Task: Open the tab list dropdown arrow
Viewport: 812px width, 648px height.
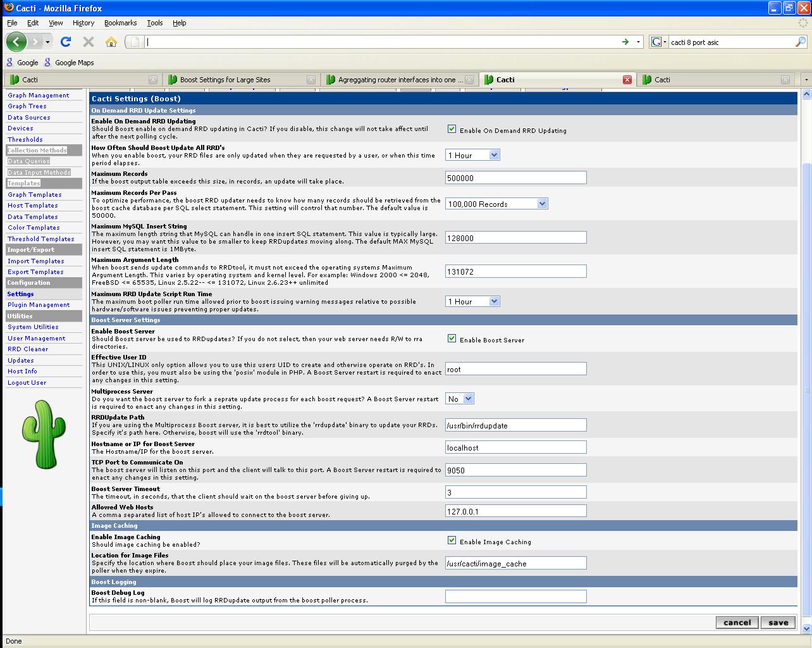Action: click(x=806, y=80)
